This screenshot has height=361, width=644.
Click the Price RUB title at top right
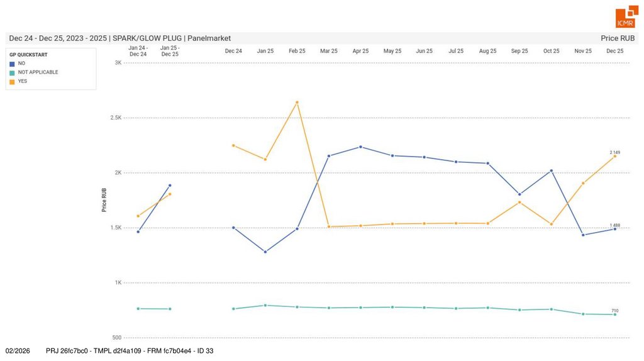click(618, 38)
